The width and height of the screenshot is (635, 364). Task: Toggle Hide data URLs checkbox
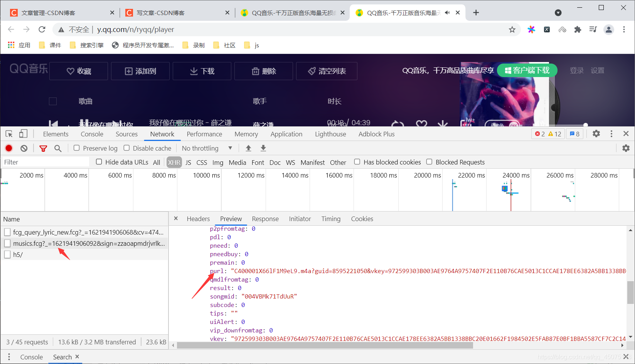point(99,162)
